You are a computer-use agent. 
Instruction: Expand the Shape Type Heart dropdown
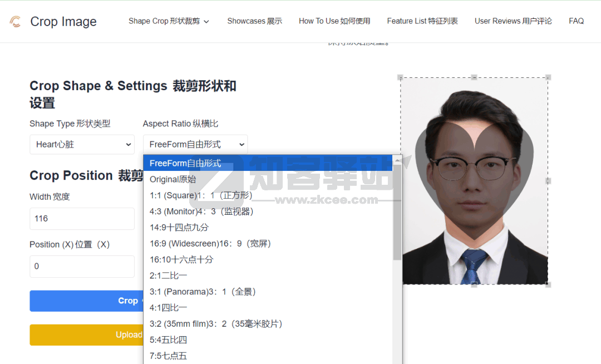click(x=82, y=145)
